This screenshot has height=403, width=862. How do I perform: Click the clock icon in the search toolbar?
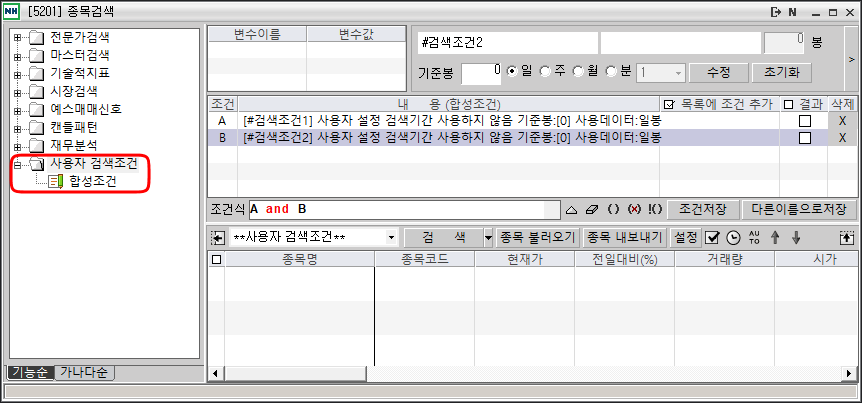tap(733, 238)
